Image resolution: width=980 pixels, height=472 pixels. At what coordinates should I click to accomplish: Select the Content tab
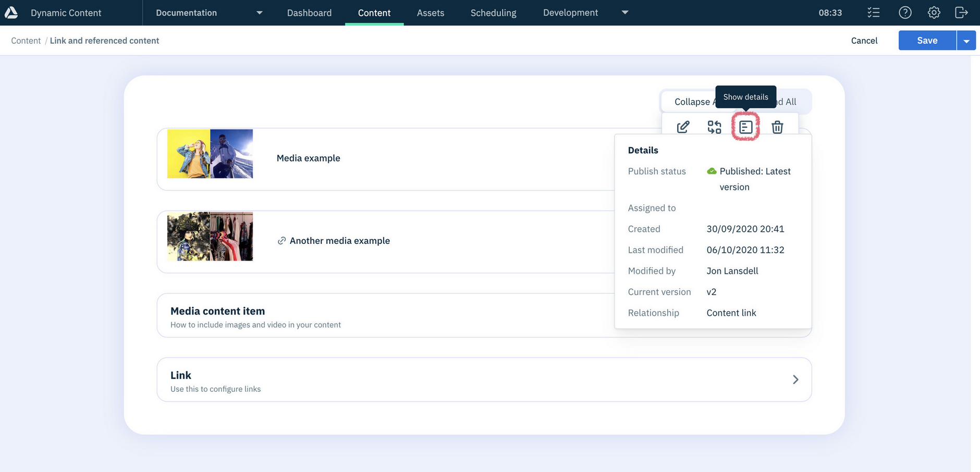[x=374, y=13]
